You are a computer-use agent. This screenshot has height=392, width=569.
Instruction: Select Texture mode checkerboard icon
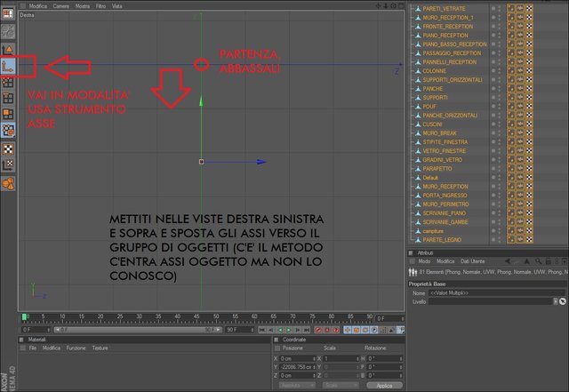[x=8, y=148]
